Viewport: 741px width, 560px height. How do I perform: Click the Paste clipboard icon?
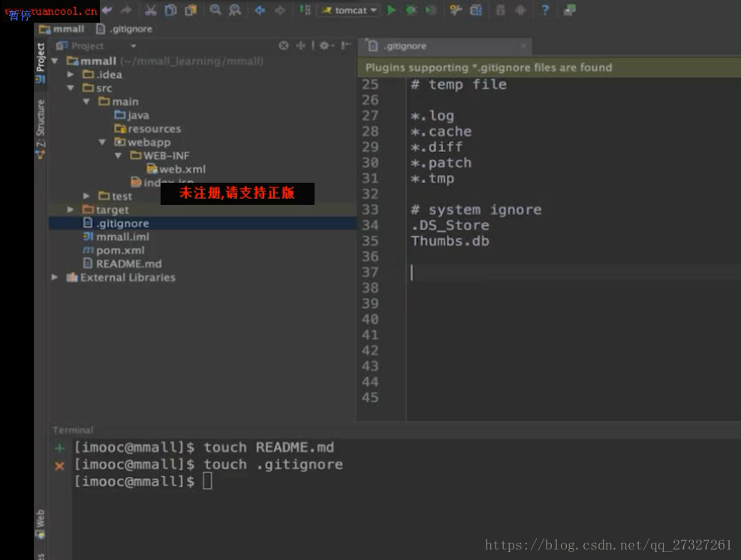tap(191, 10)
